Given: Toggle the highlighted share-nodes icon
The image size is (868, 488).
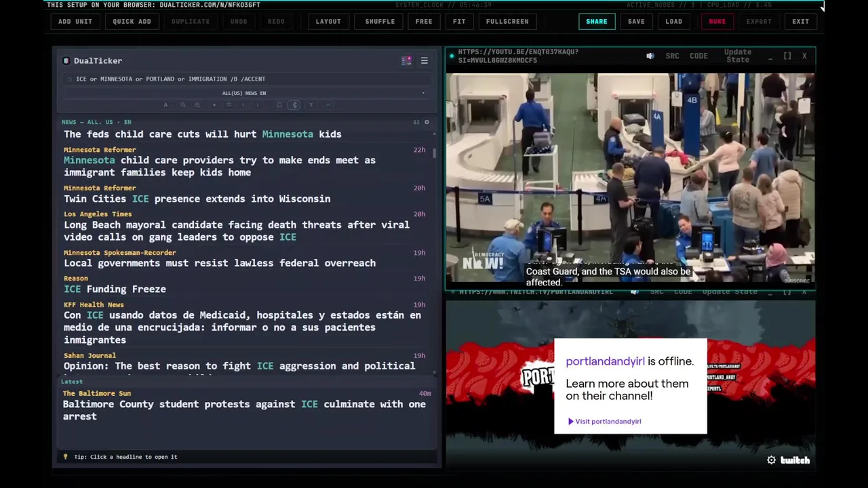Looking at the screenshot, I should coord(294,105).
